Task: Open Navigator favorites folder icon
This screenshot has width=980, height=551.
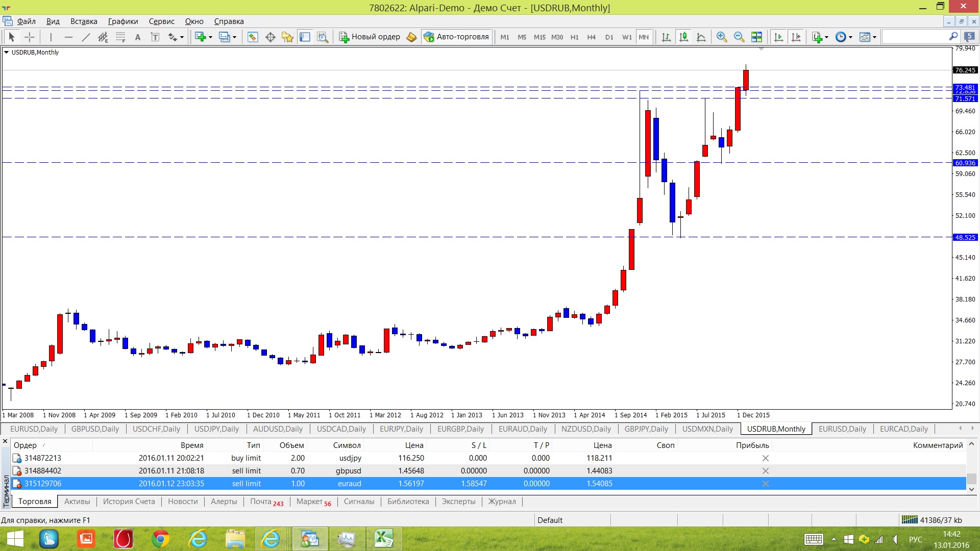Action: point(288,37)
